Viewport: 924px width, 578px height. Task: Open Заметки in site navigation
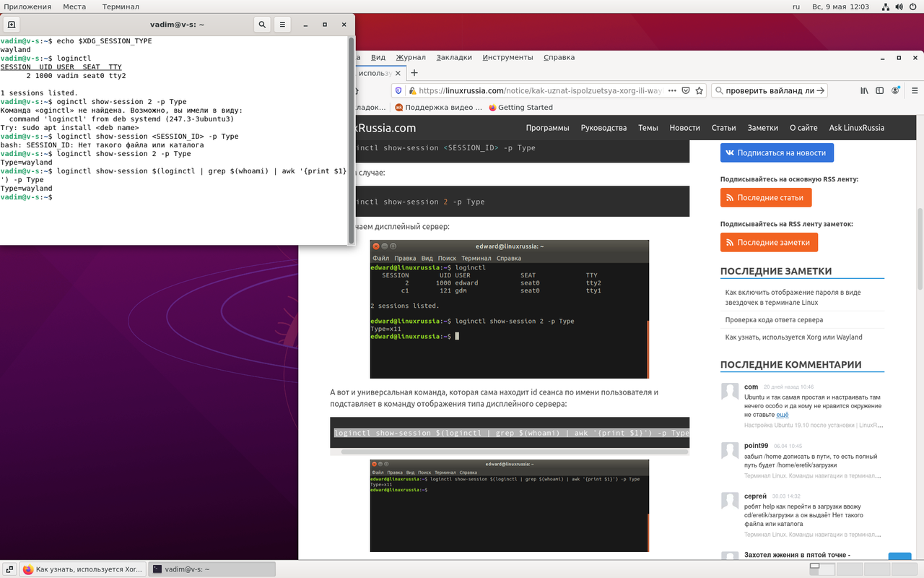(x=762, y=128)
